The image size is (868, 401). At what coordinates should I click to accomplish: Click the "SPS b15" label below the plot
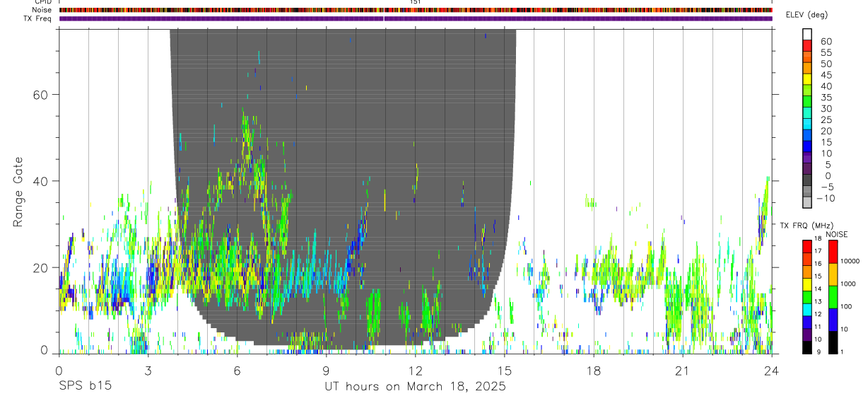click(x=85, y=387)
